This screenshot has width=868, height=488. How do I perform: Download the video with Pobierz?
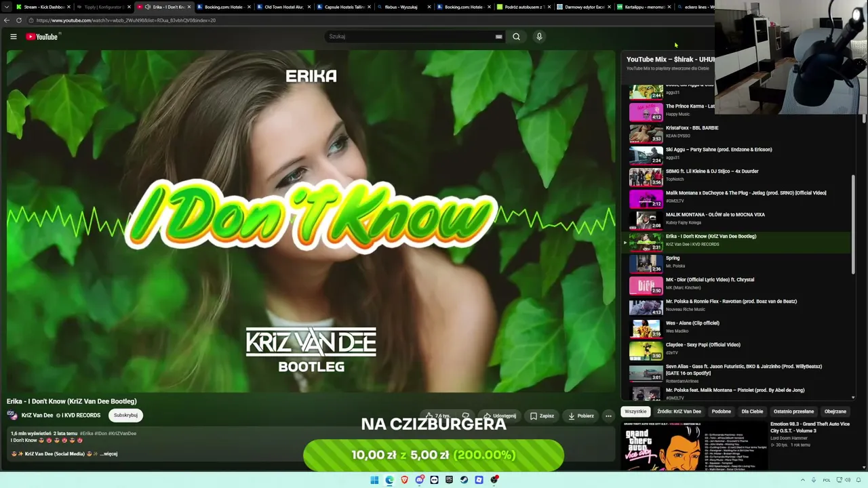pos(581,415)
